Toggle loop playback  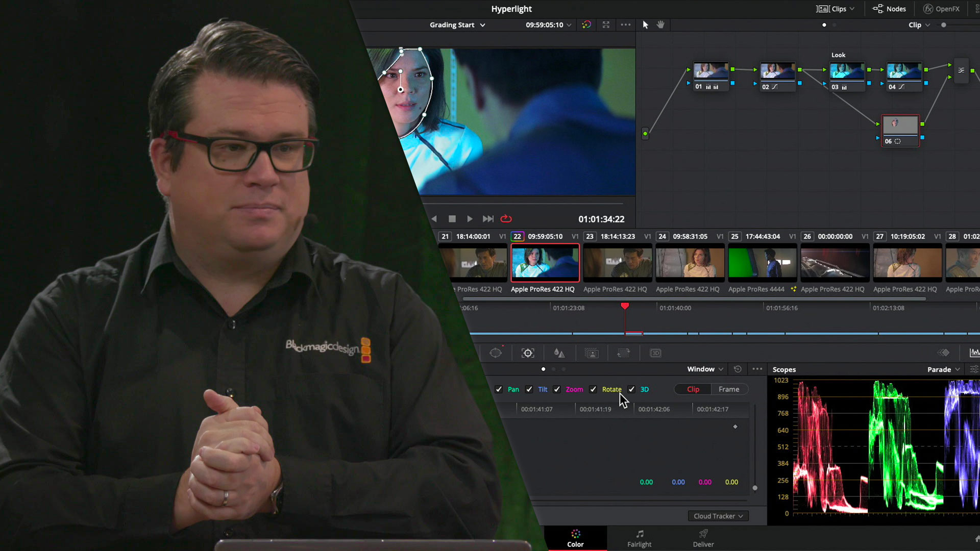pos(506,219)
